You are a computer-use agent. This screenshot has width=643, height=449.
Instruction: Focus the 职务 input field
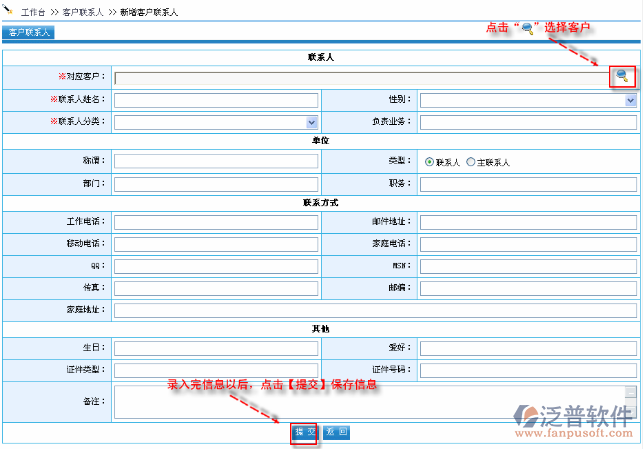(528, 184)
